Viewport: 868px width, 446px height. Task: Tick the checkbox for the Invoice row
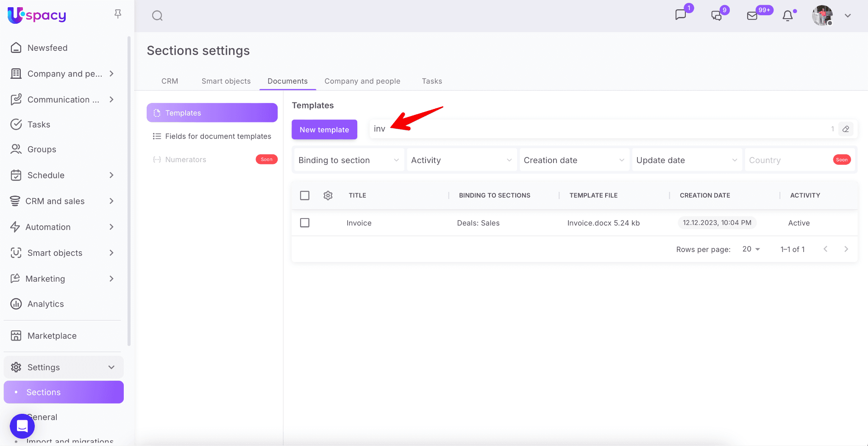pyautogui.click(x=305, y=223)
